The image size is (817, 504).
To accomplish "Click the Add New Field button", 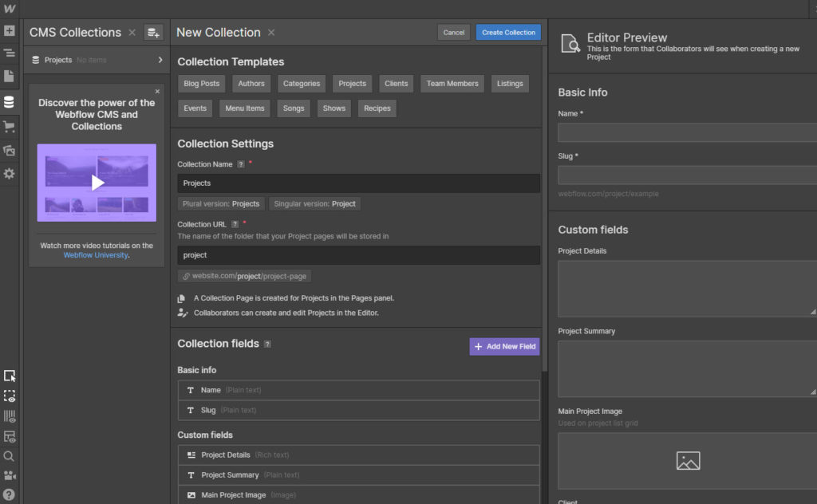I will pyautogui.click(x=504, y=347).
